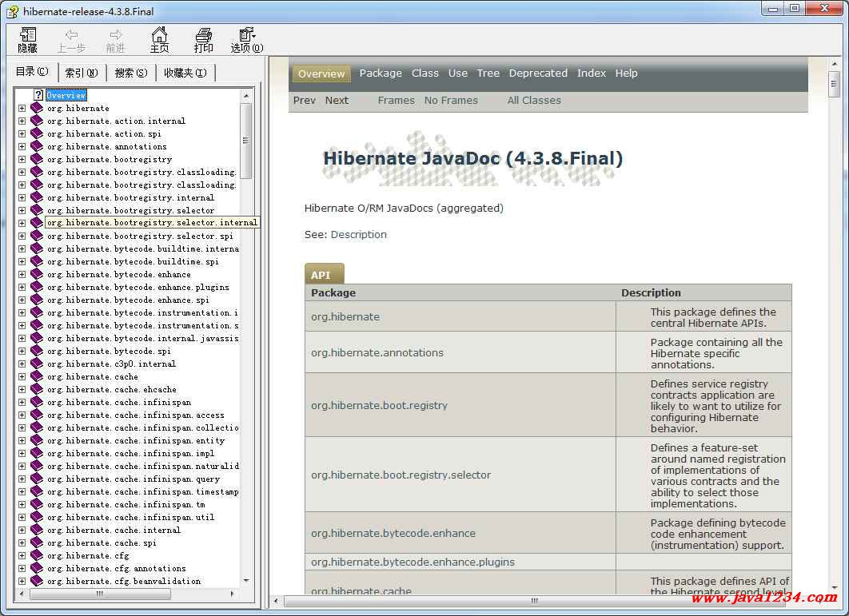Viewport: 849px width, 616px height.
Task: Click the tree panel's vertical scrollbar thumb
Action: tap(245, 140)
